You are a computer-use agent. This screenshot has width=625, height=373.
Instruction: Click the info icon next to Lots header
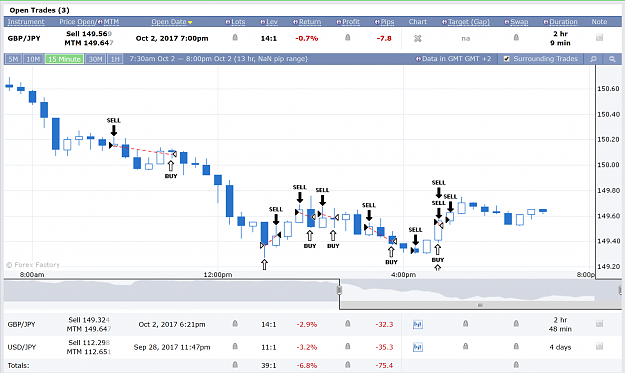click(228, 22)
